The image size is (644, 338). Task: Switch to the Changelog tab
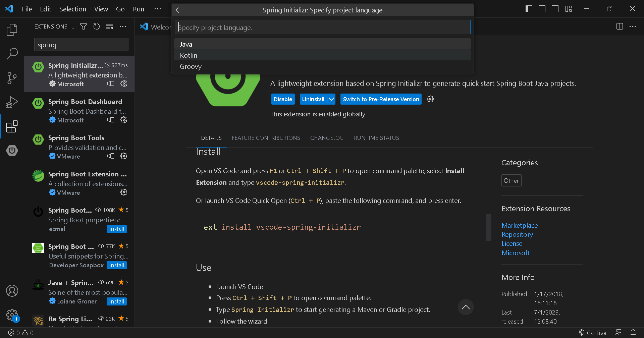pyautogui.click(x=327, y=138)
